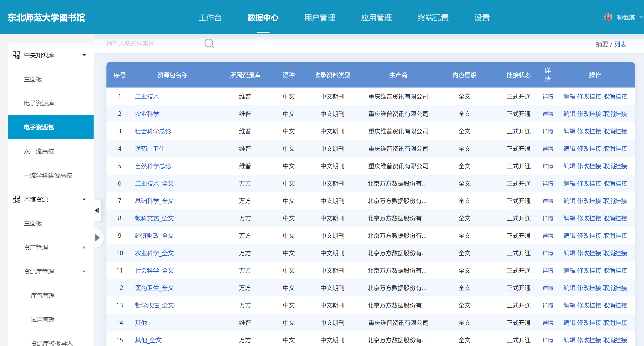
Task: Collapse the 资源库管理 submenu arrow
Action: (x=84, y=271)
